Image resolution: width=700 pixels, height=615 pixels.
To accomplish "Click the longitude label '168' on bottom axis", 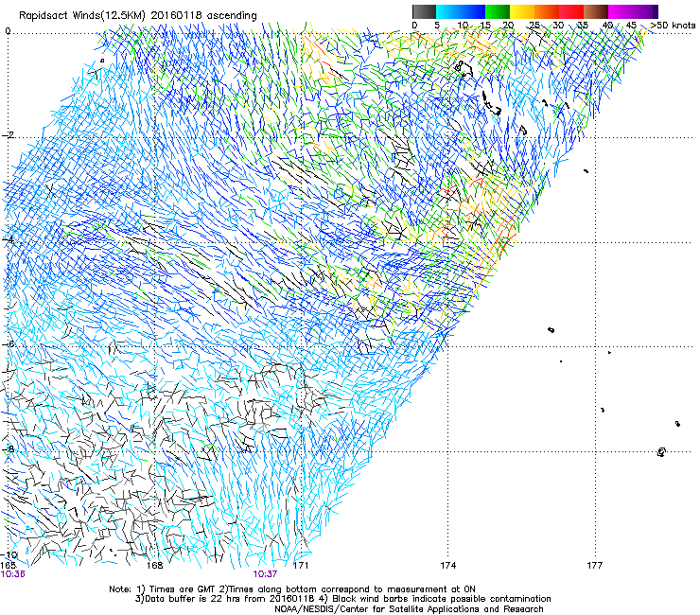I will point(155,566).
